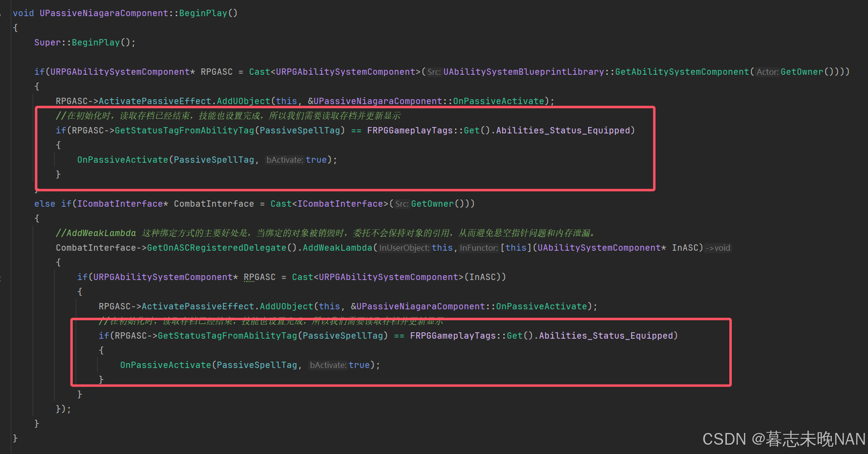Select 'UAbilitySystemComponent*' lambda parameter type

tap(601, 248)
